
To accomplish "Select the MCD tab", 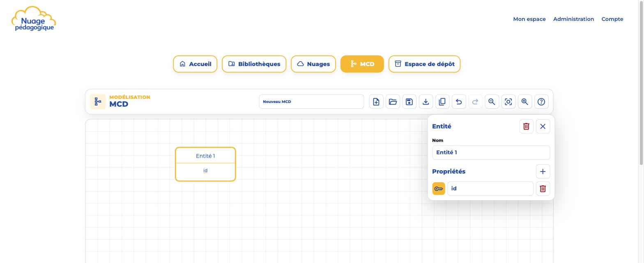I will click(362, 64).
